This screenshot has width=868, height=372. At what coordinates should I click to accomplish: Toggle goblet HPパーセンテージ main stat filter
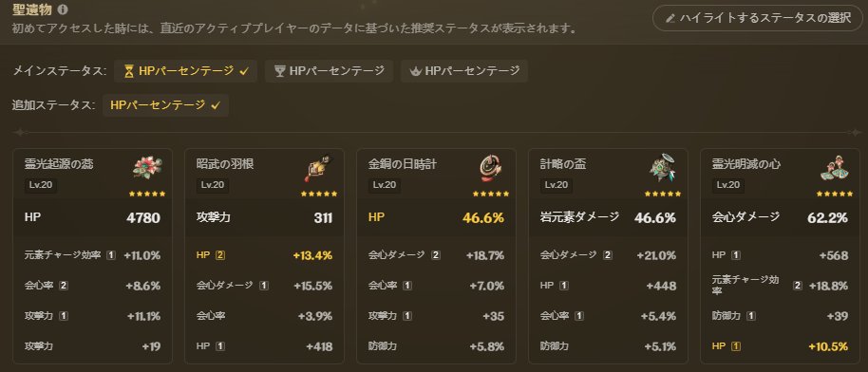(x=329, y=71)
